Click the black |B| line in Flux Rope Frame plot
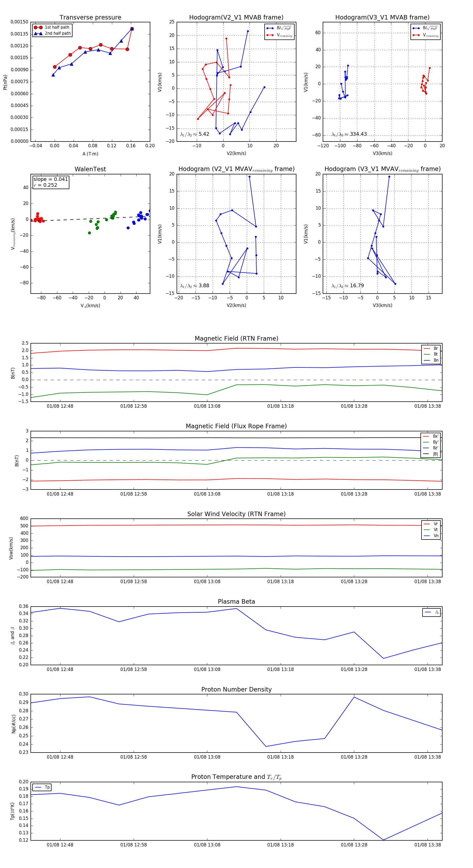473x868 pixels. click(236, 438)
